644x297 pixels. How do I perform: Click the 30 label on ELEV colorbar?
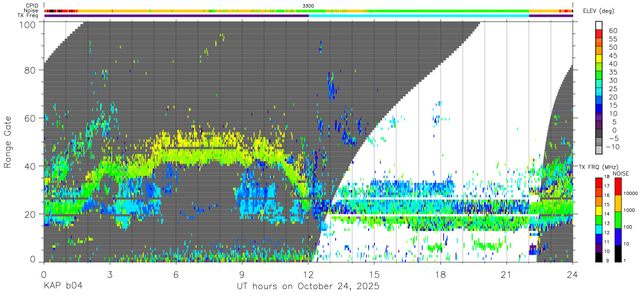click(613, 80)
